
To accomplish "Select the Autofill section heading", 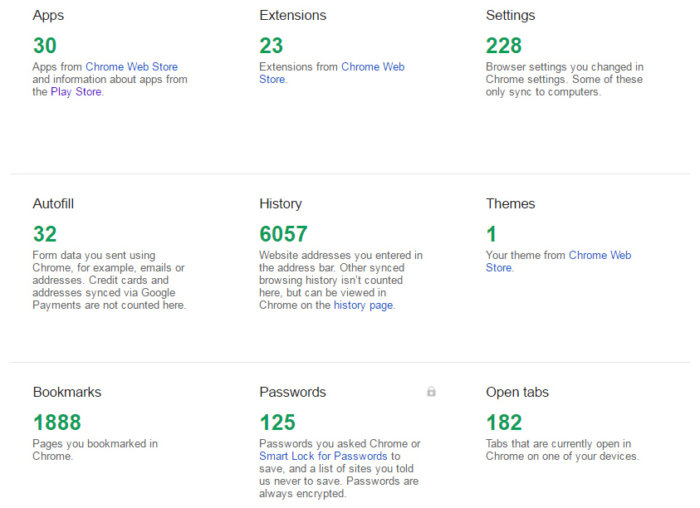I will [x=53, y=204].
